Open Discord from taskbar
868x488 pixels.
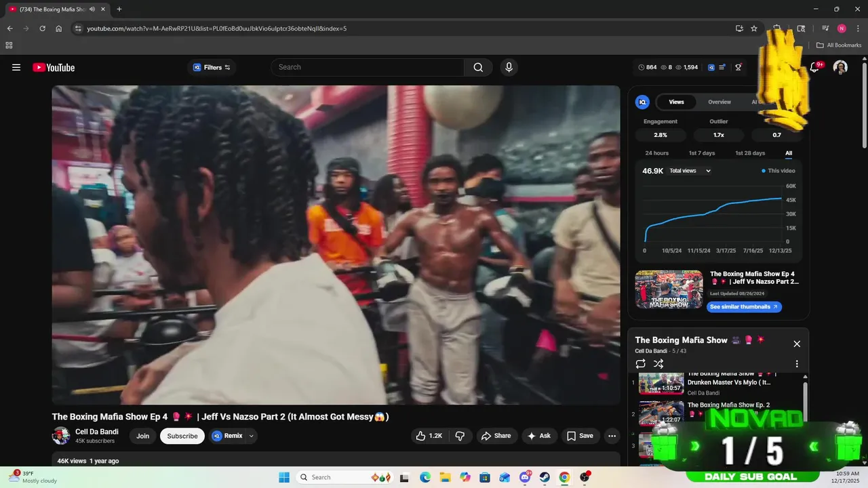[x=525, y=477]
